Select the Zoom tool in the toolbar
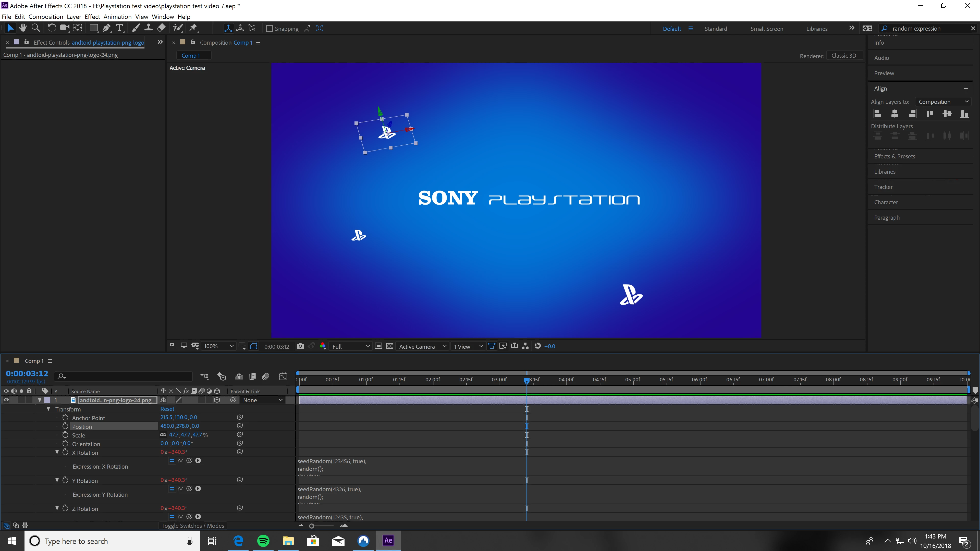980x551 pixels. pos(36,28)
